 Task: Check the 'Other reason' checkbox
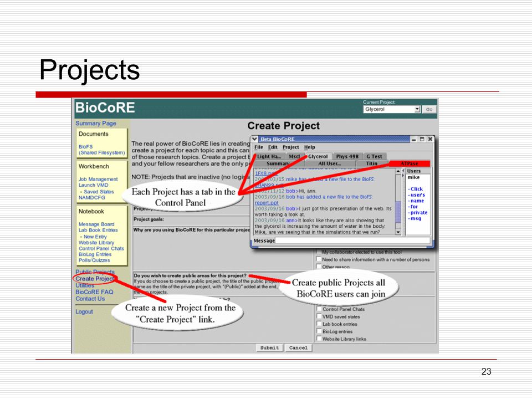pos(319,267)
